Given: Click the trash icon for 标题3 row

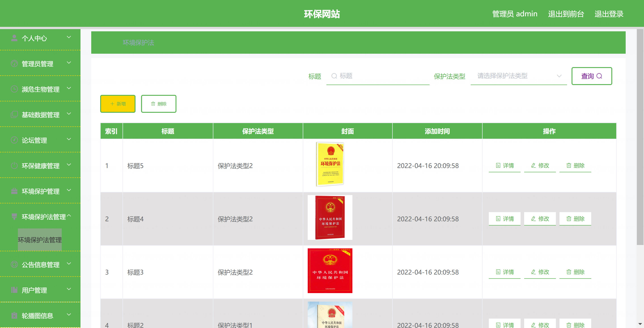Looking at the screenshot, I should pyautogui.click(x=569, y=272).
